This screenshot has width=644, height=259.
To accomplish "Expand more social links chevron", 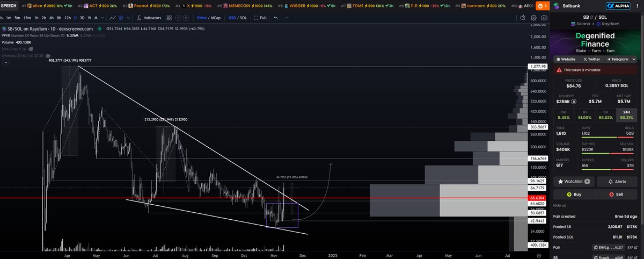I will 634,59.
